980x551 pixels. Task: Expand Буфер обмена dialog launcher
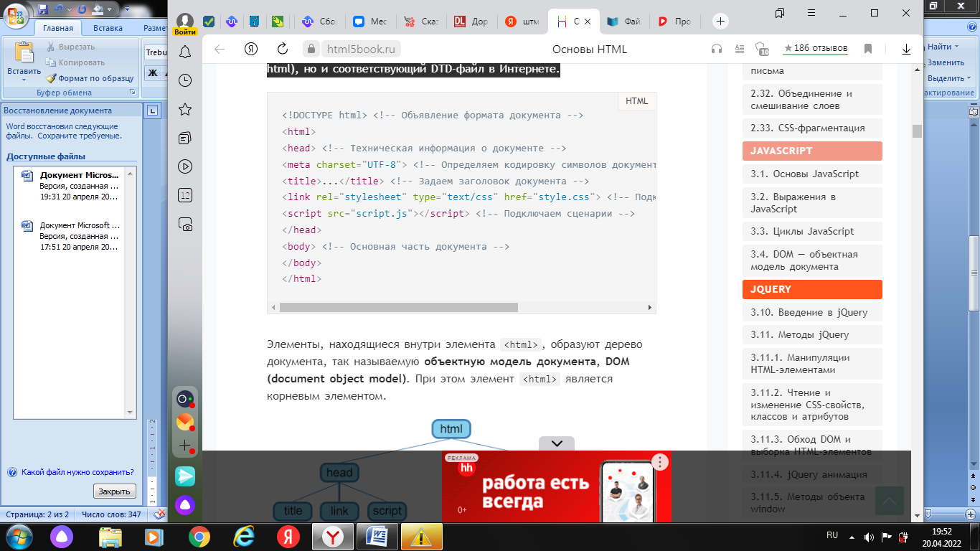(x=132, y=93)
